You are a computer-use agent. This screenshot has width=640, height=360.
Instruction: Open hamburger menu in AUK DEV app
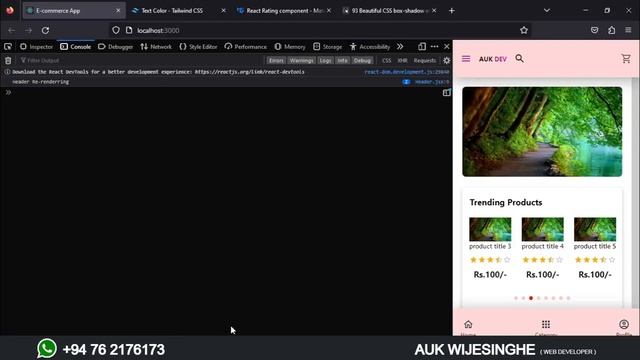[x=466, y=59]
